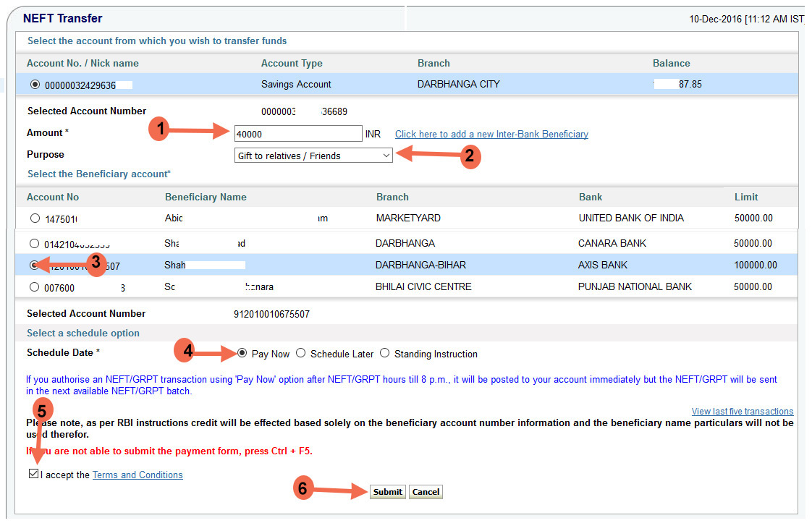Select the UNITED BANK OF INDIA beneficiary
This screenshot has width=812, height=531.
34,218
